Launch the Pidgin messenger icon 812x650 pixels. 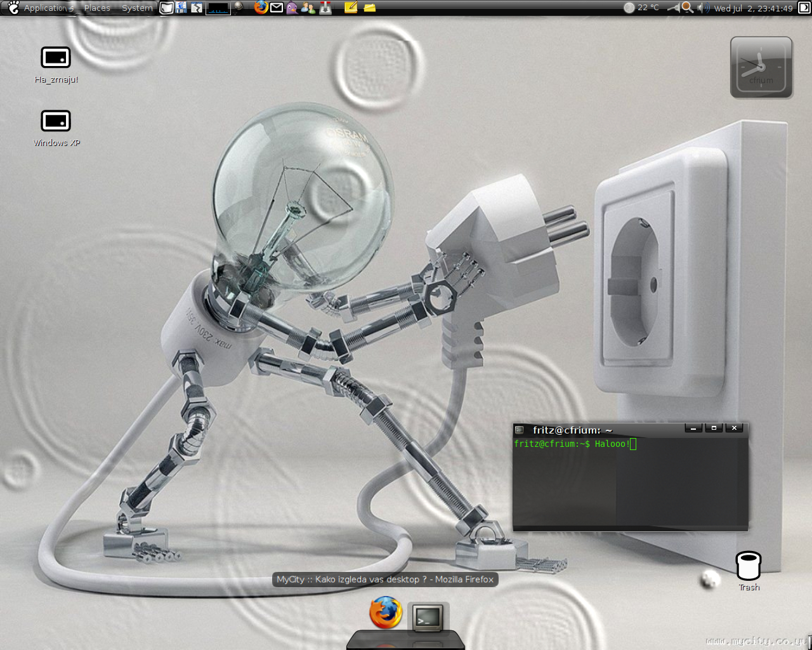(x=292, y=8)
